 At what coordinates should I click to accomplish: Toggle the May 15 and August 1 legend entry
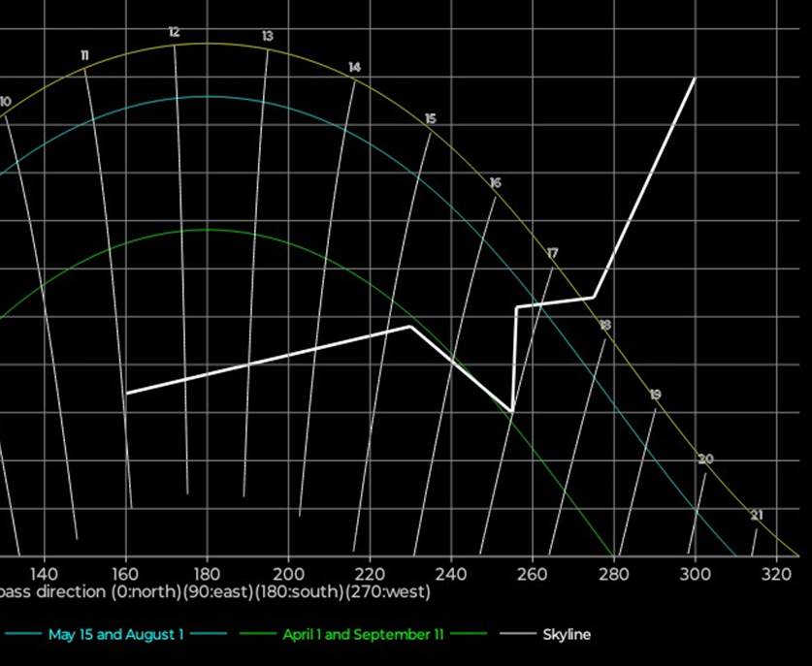click(x=115, y=635)
